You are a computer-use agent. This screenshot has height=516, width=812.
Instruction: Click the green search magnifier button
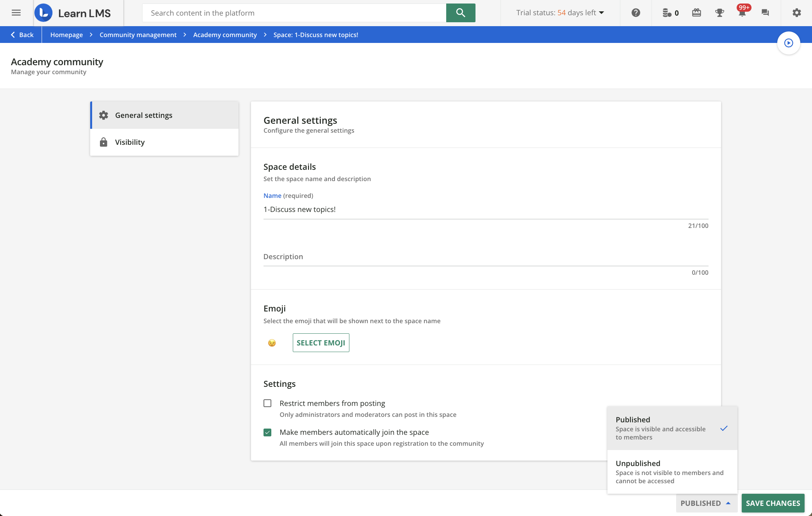point(461,13)
